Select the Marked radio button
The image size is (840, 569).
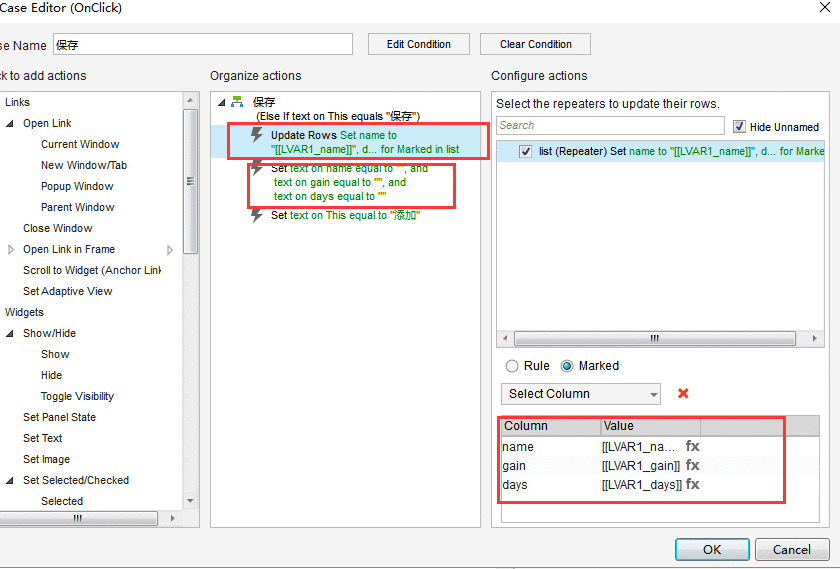click(567, 366)
